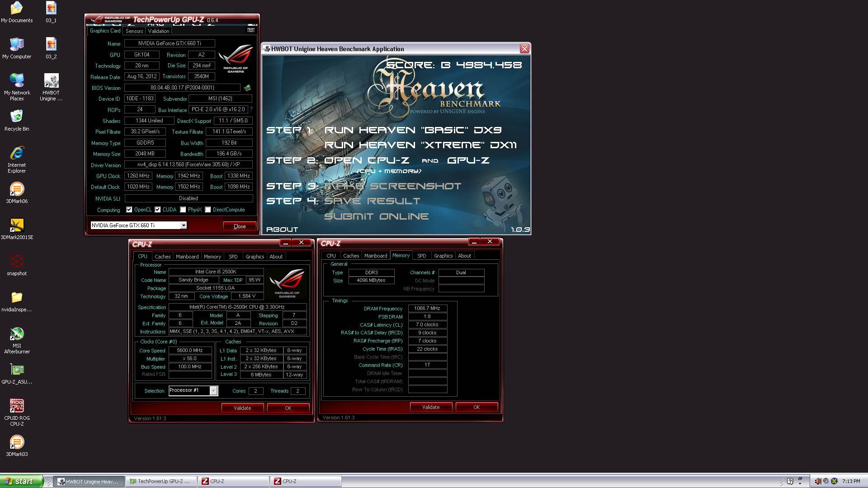Click the BIOS save chip icon in GPU-Z
868x488 pixels.
pyautogui.click(x=247, y=88)
